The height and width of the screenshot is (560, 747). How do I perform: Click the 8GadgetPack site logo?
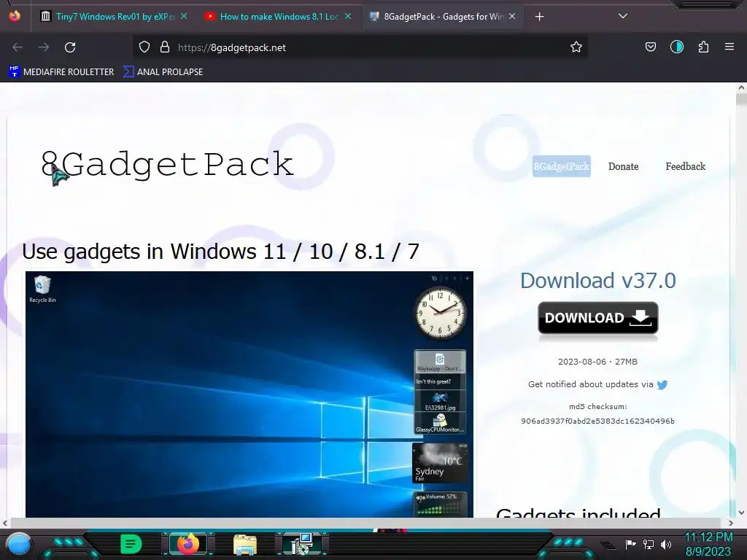pos(167,165)
